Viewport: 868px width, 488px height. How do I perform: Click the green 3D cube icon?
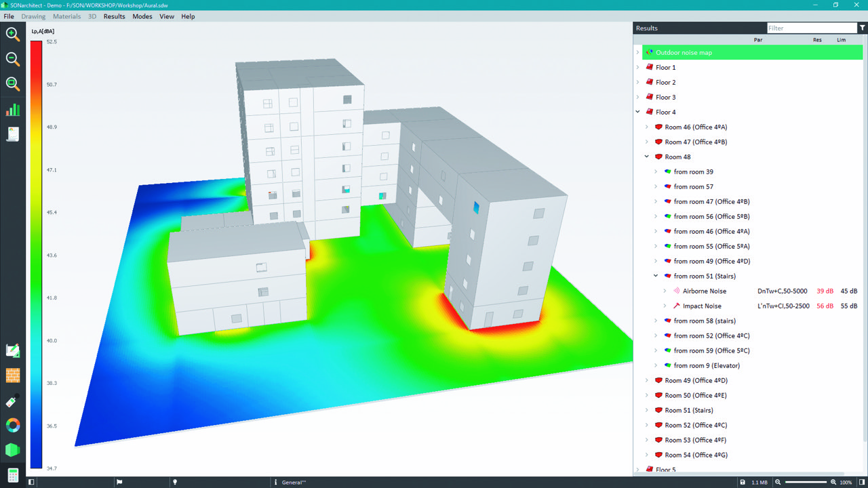coord(13,450)
